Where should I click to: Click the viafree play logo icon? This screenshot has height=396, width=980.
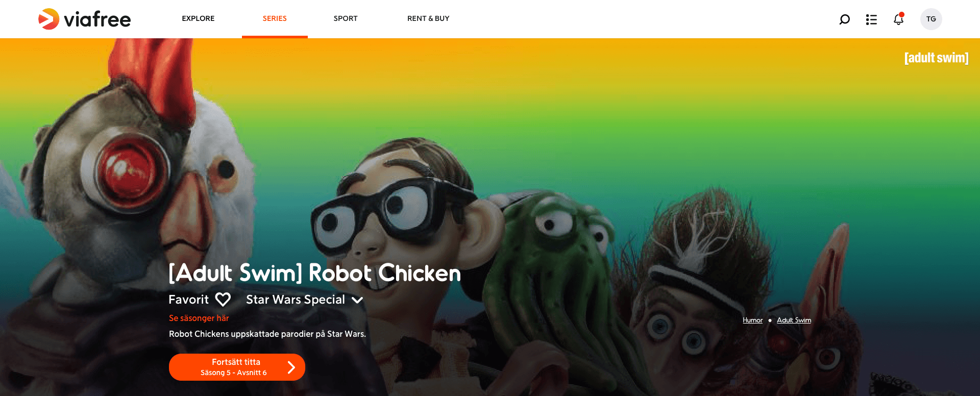point(49,19)
